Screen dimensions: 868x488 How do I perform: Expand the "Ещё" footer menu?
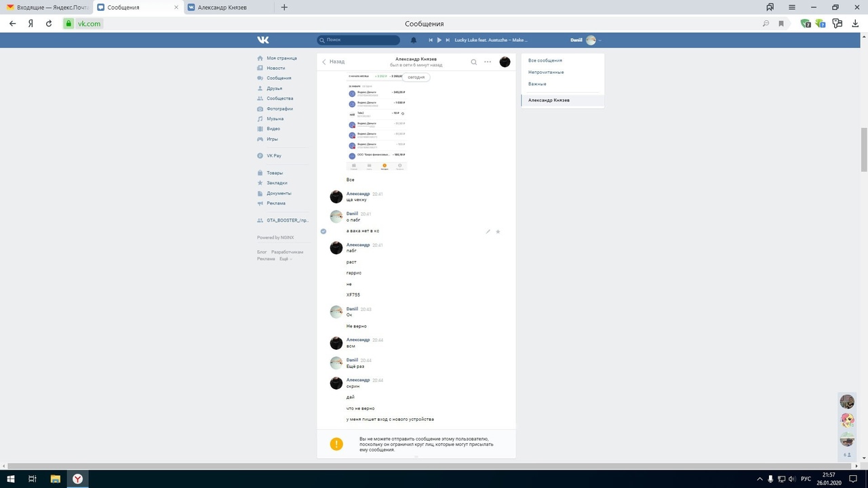(285, 259)
